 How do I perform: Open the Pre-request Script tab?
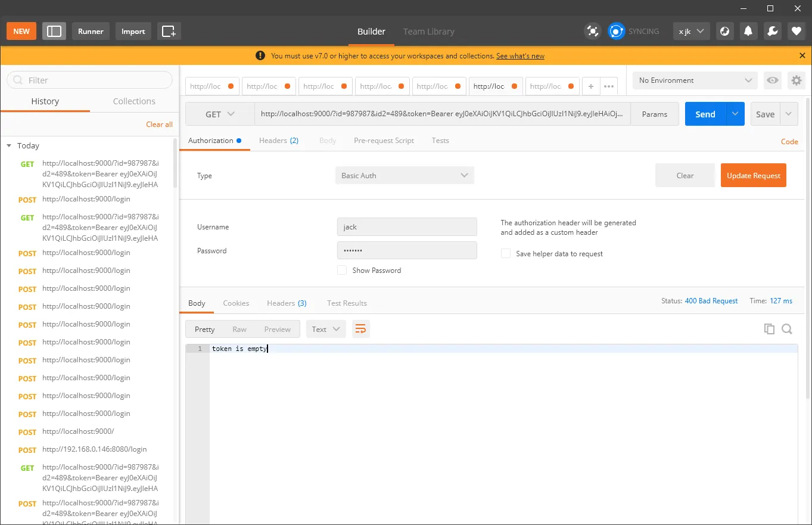coord(384,141)
